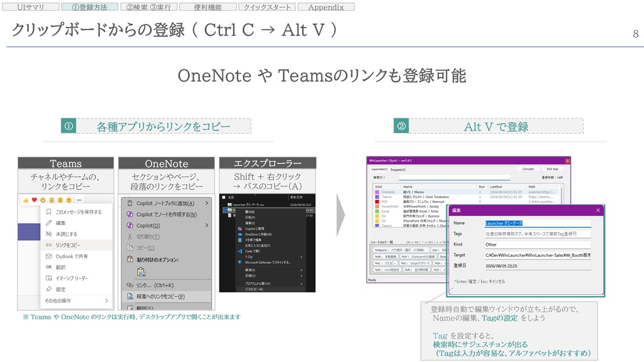Expand the 圧縮(U) submenu
The height and width of the screenshot is (362, 644).
pos(301,275)
